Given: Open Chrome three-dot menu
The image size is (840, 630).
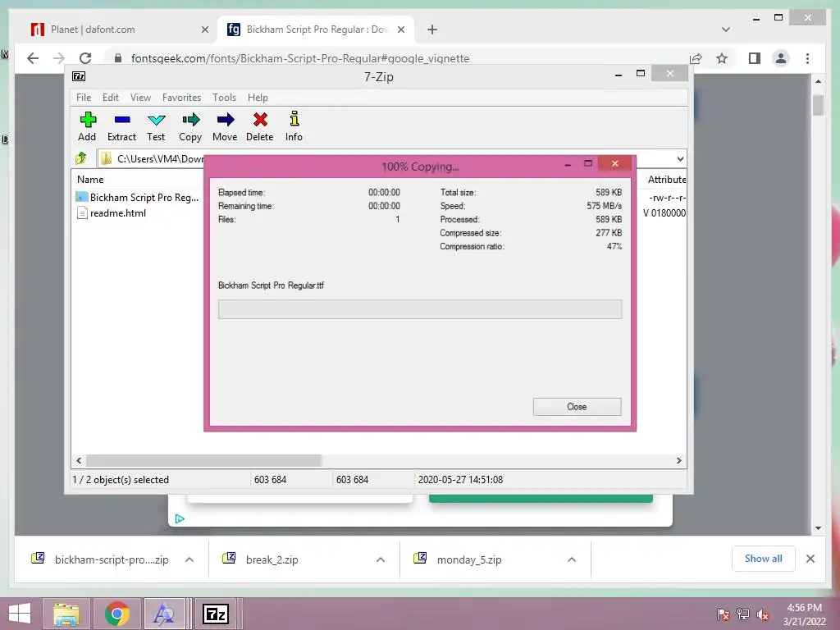Looking at the screenshot, I should [807, 58].
